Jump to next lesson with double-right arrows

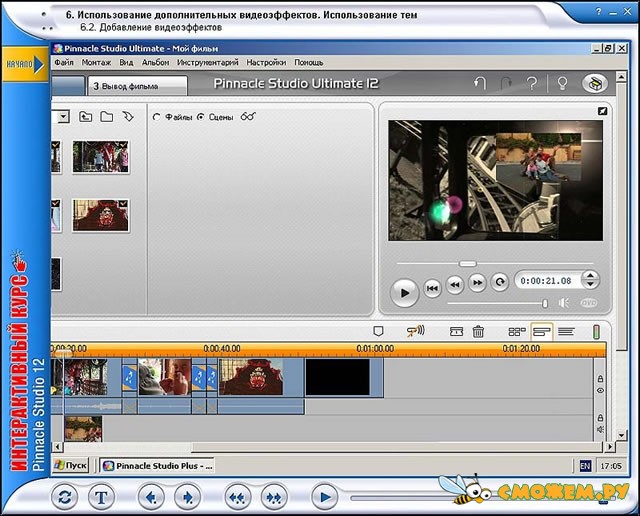pyautogui.click(x=274, y=497)
